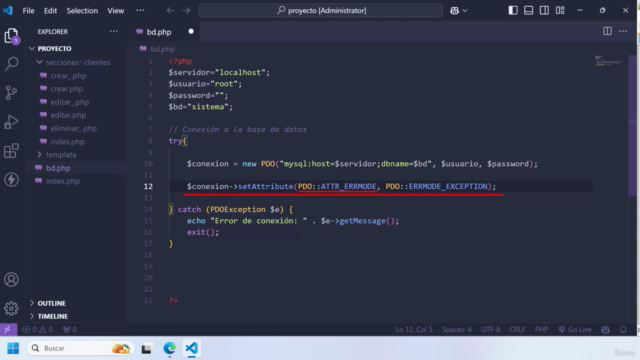The height and width of the screenshot is (360, 640).
Task: Open the overflow menu ellipsis in menu bar
Action: [140, 11]
